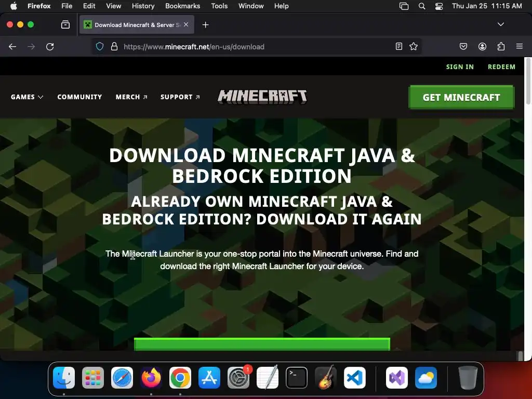532x399 pixels.
Task: Open Pocket save icon
Action: (463, 46)
